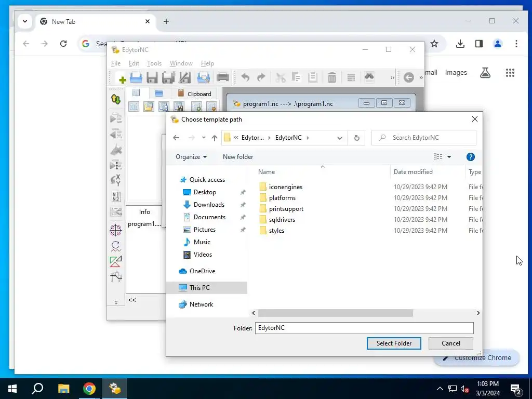Image resolution: width=532 pixels, height=399 pixels.
Task: Open the Help menu in EdytorNC
Action: pos(207,63)
